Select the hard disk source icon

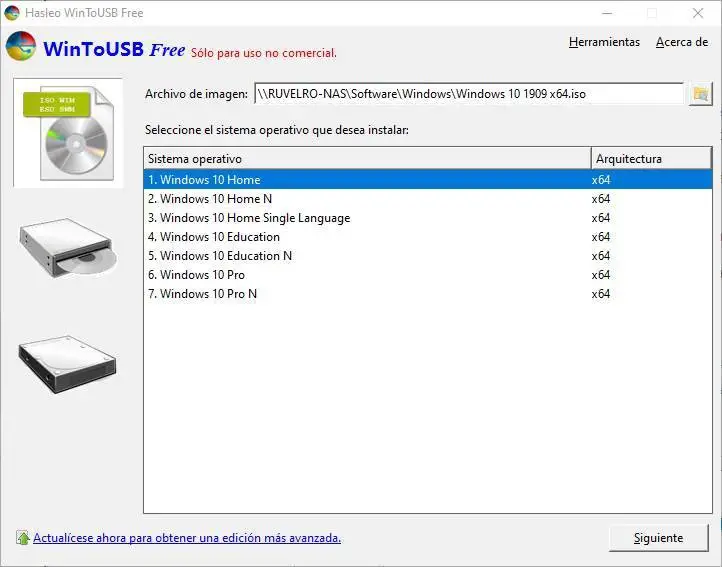click(68, 364)
